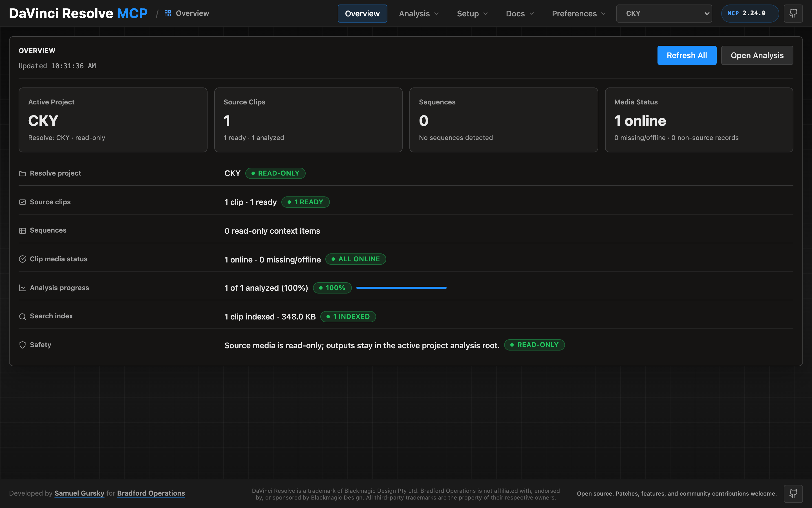The height and width of the screenshot is (508, 812).
Task: Click the DaVinci Resolve MCP logo title
Action: [78, 14]
